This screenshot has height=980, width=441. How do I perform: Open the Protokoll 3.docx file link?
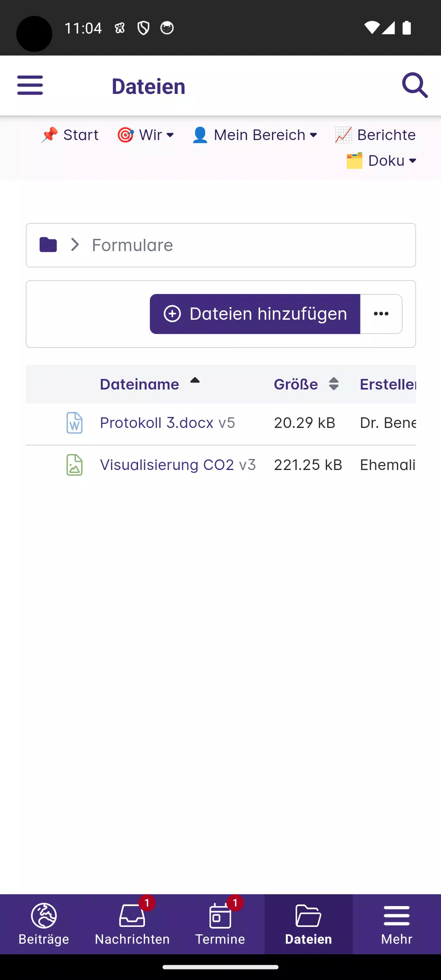point(157,423)
